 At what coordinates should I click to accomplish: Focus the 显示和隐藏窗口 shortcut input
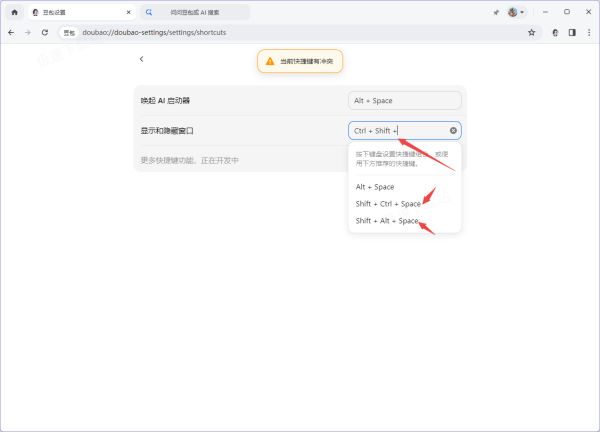395,131
